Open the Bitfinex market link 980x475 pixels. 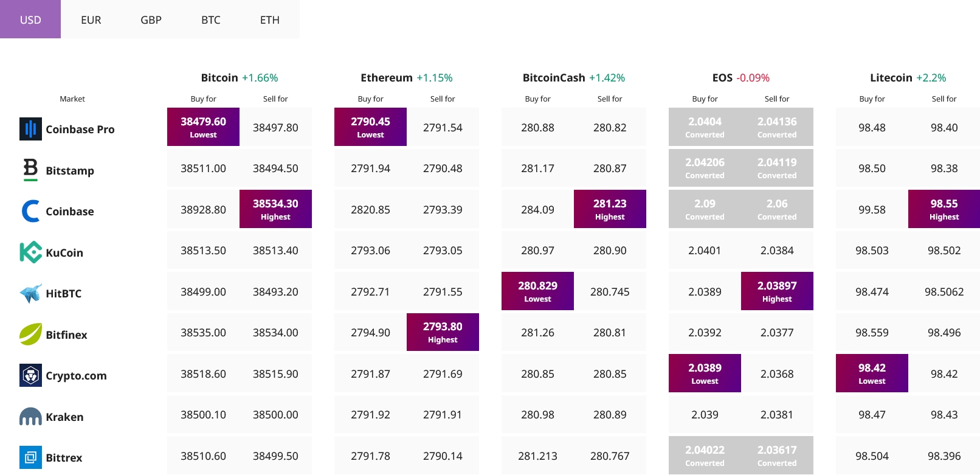pos(67,335)
